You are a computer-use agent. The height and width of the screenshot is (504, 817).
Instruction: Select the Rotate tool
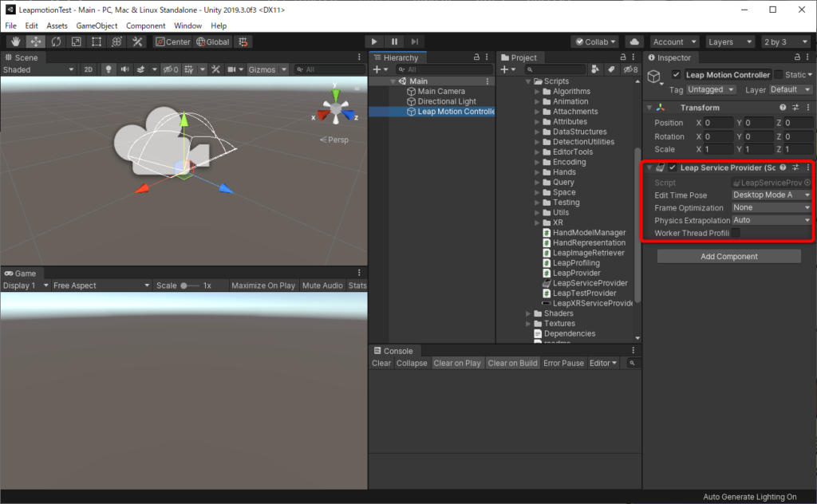coord(56,41)
